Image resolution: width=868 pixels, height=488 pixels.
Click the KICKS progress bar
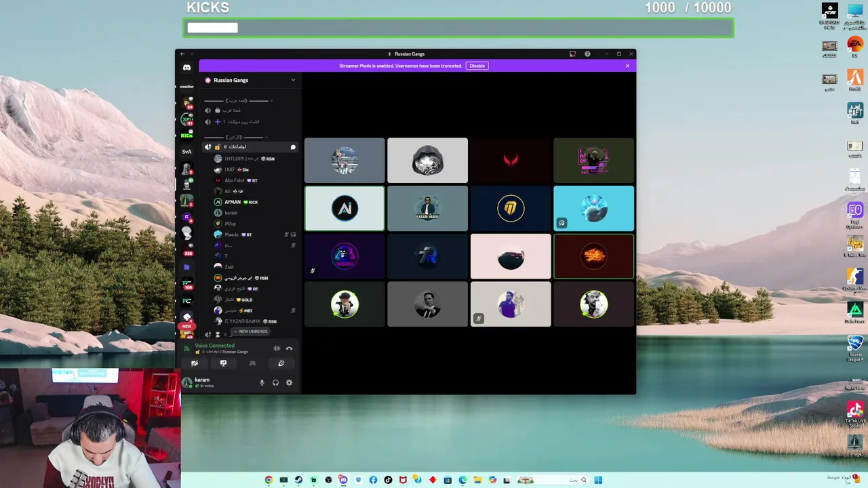(458, 28)
